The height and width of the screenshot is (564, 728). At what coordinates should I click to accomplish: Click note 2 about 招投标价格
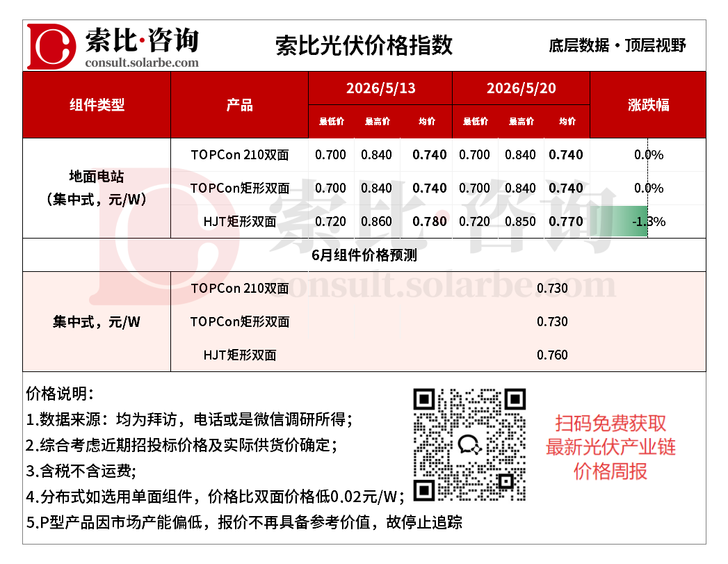point(181,445)
